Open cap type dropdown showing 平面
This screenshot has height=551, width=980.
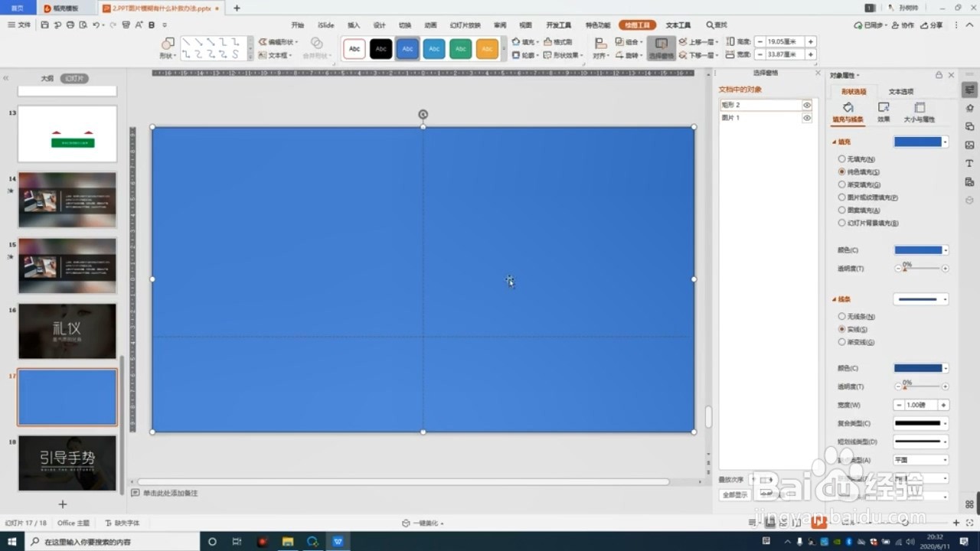tap(921, 460)
